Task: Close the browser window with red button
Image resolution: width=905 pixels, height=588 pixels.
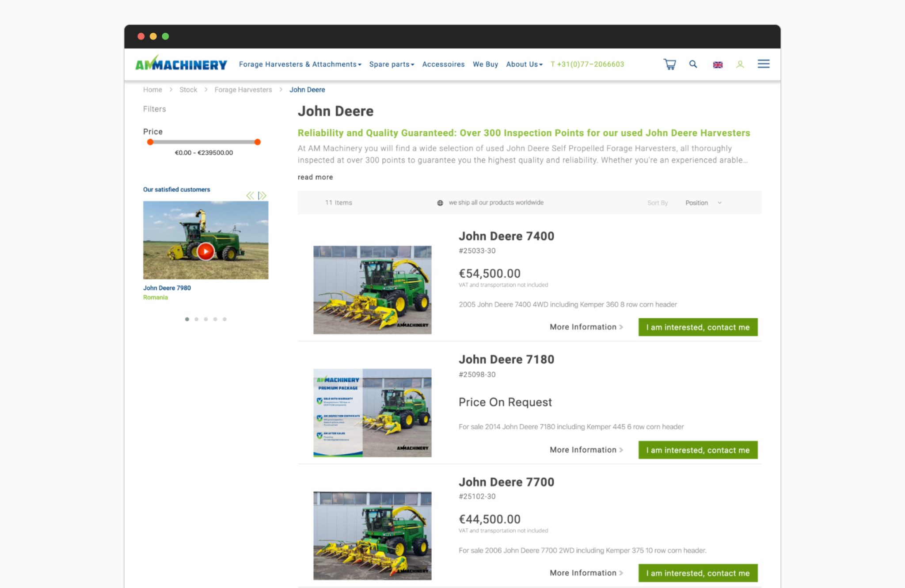Action: pos(141,36)
